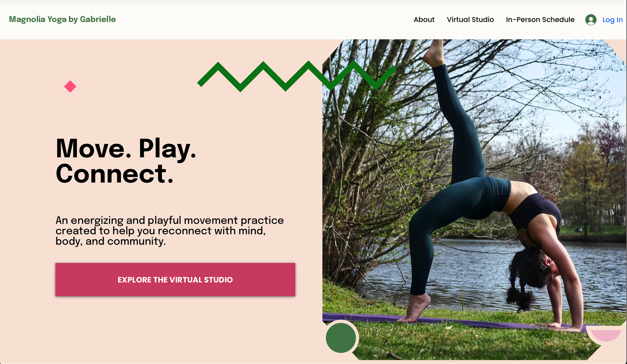Click the green zigzag line graphic
627x364 pixels.
(x=297, y=76)
